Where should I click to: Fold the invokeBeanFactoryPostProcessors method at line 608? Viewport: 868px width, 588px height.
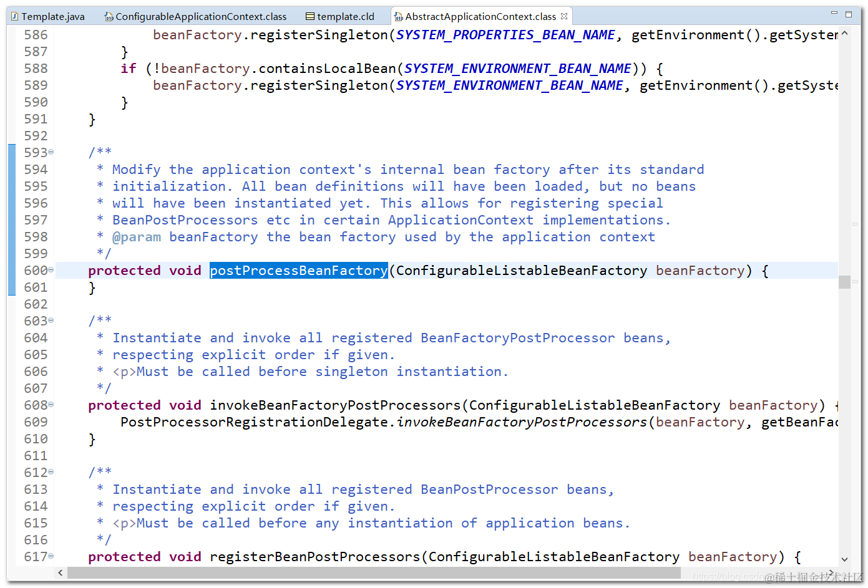(51, 405)
